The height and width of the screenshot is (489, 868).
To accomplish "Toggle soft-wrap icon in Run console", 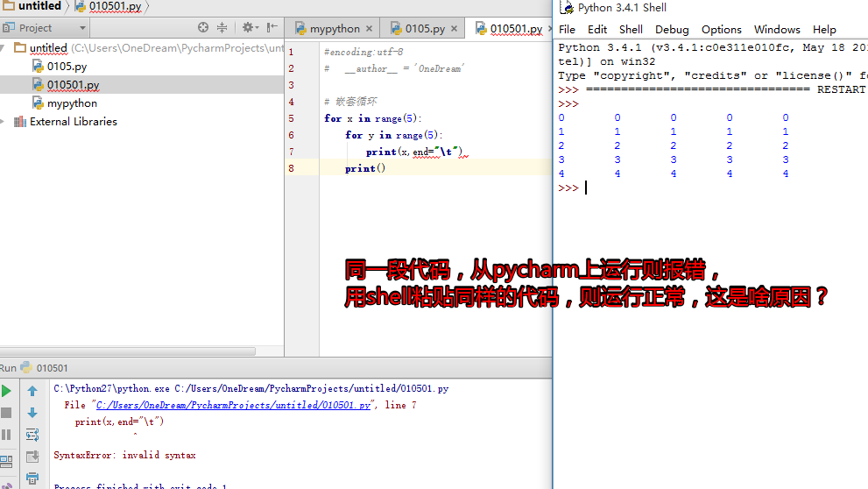I will point(32,435).
